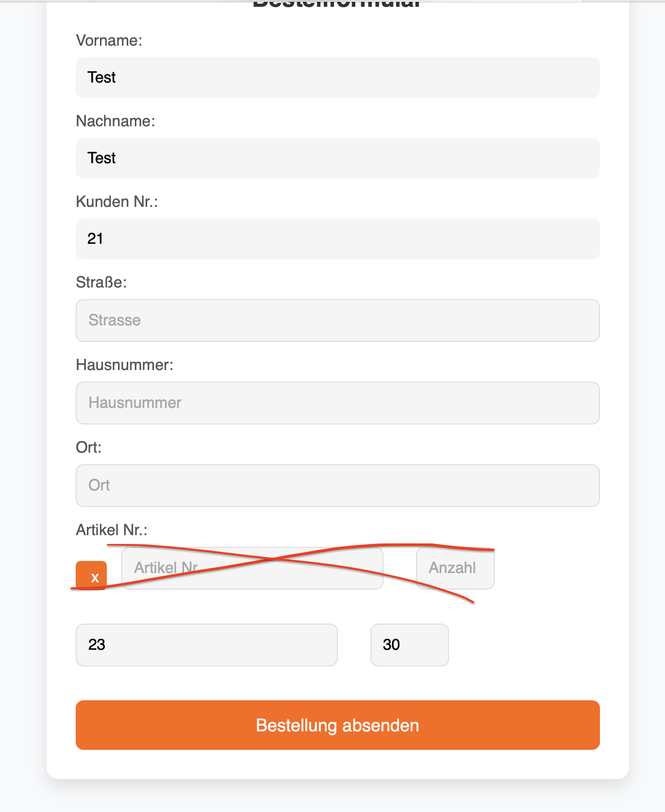Screen dimensions: 665x812
Task: Click the empty Ort input field
Action: pos(337,486)
